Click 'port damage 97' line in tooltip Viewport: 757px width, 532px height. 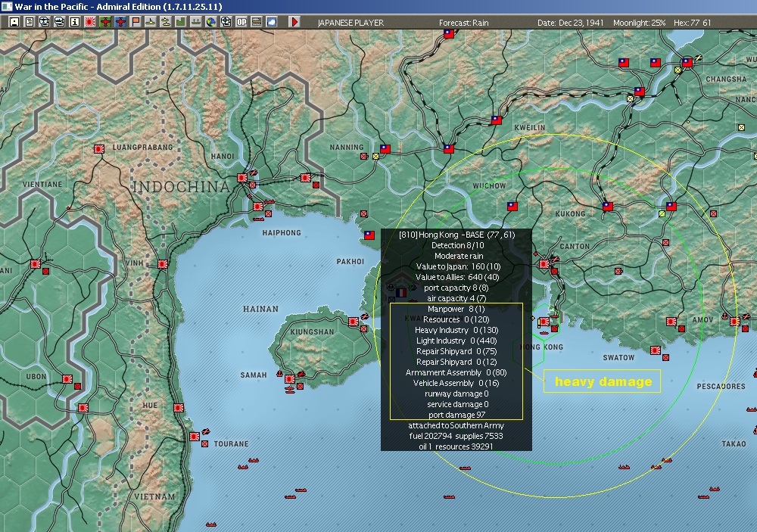(456, 415)
